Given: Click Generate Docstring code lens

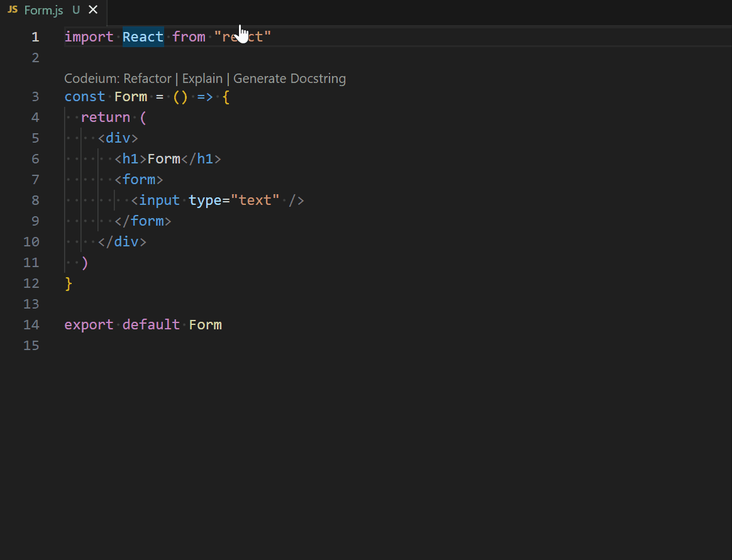Looking at the screenshot, I should point(289,78).
